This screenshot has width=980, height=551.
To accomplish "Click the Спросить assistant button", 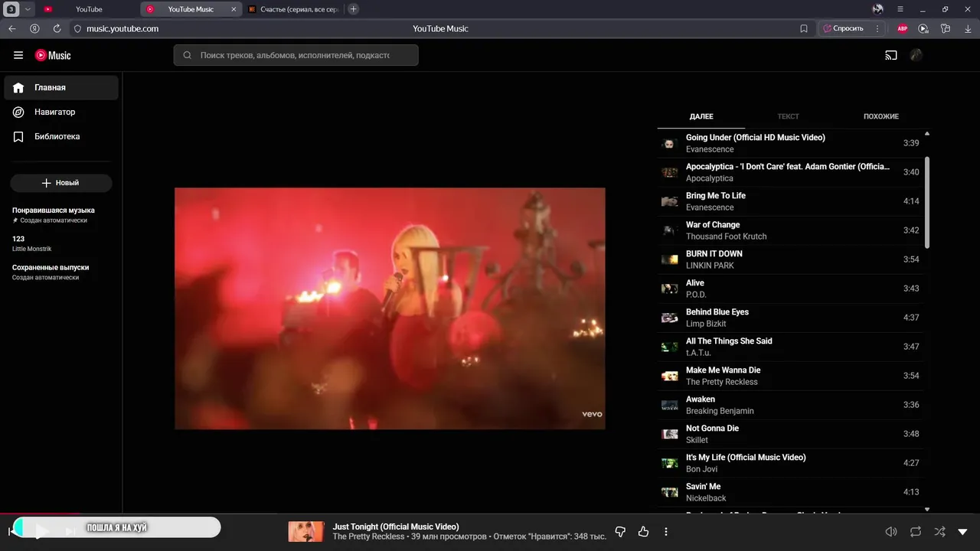I will 843,28.
